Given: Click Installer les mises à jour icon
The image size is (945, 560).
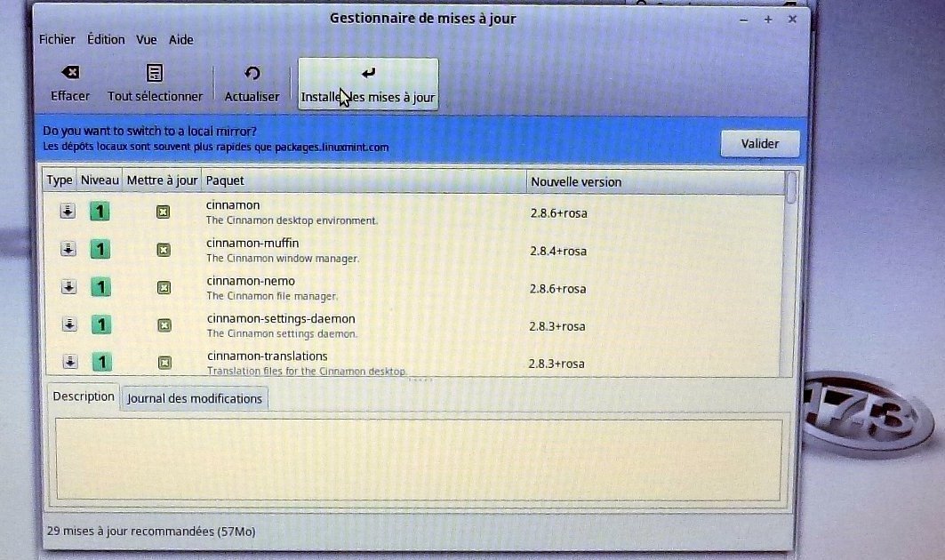Looking at the screenshot, I should click(x=368, y=73).
